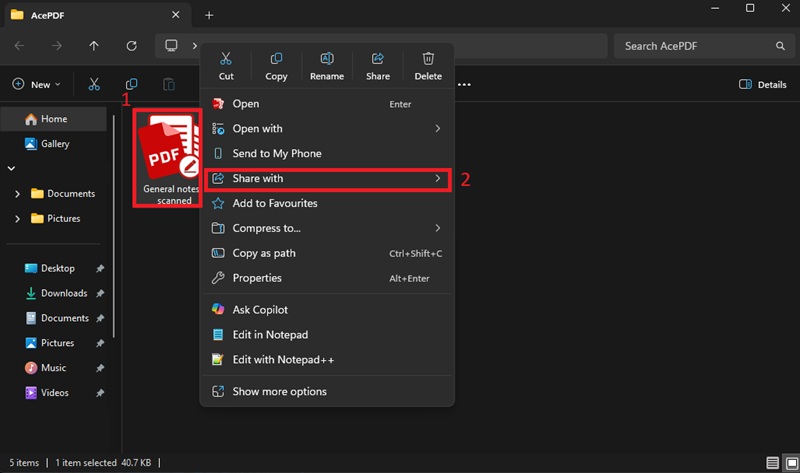This screenshot has width=800, height=473.
Task: Select the Documents folder with yellow icon
Action: tap(63, 193)
